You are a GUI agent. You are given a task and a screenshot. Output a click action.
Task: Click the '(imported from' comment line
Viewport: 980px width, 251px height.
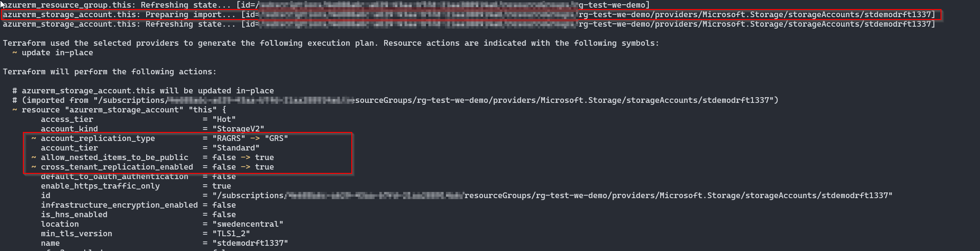pos(396,100)
